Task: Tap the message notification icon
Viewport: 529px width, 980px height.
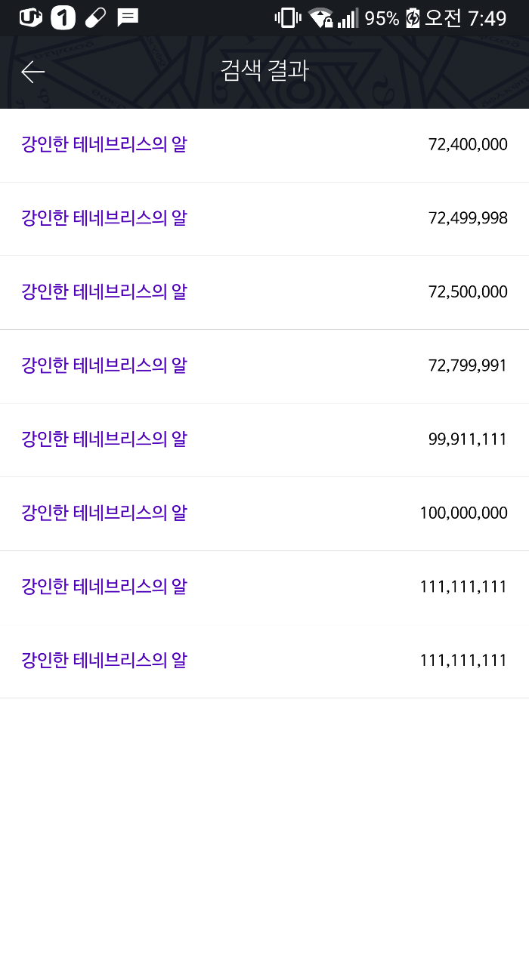Action: click(x=128, y=17)
